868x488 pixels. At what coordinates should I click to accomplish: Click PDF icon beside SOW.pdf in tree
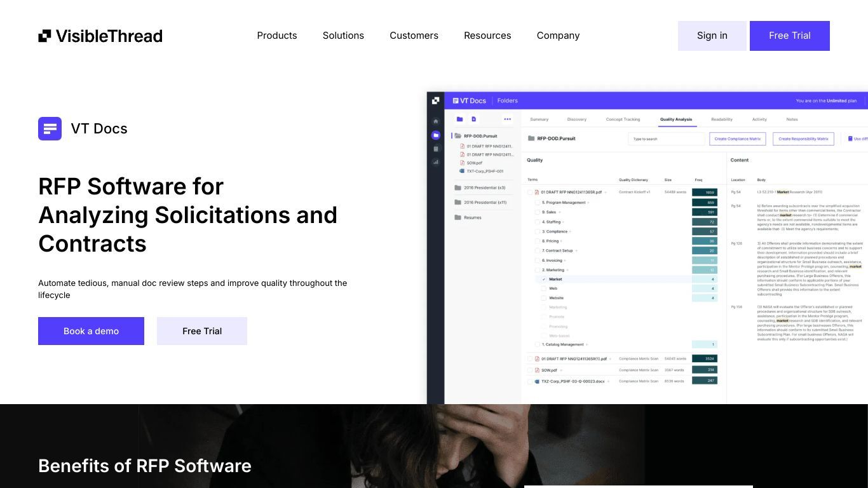pos(462,163)
